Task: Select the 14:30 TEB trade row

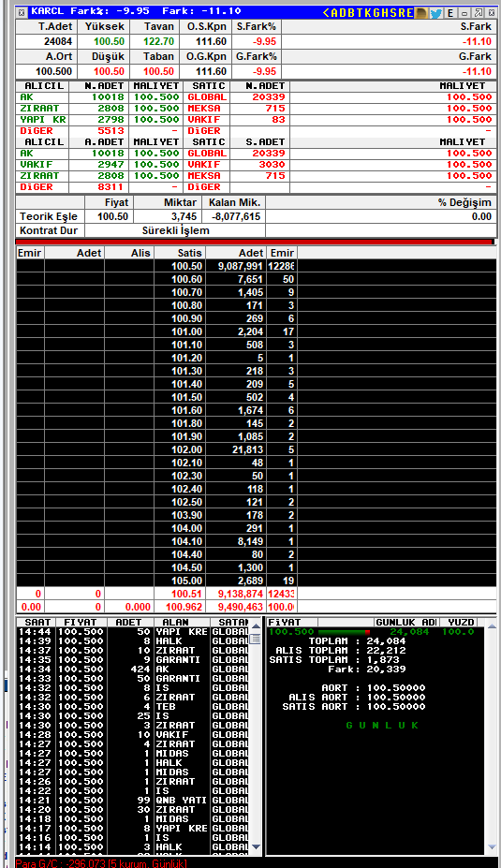Action: [133, 706]
